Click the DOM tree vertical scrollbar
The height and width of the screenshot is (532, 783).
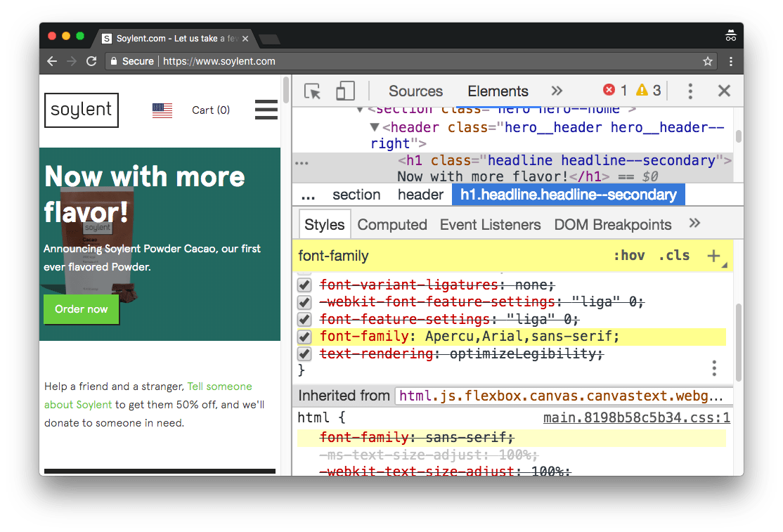[x=739, y=136]
